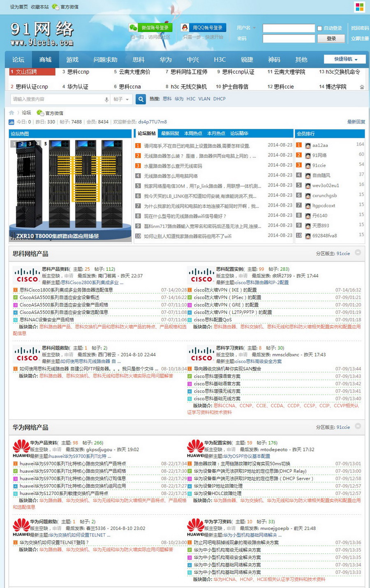Click the 收藏本站 link
Image resolution: width=370 pixels, height=588 pixels.
click(39, 7)
